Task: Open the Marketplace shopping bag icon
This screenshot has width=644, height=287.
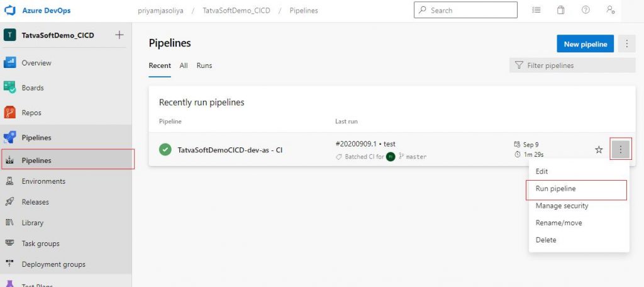Action: pyautogui.click(x=560, y=10)
